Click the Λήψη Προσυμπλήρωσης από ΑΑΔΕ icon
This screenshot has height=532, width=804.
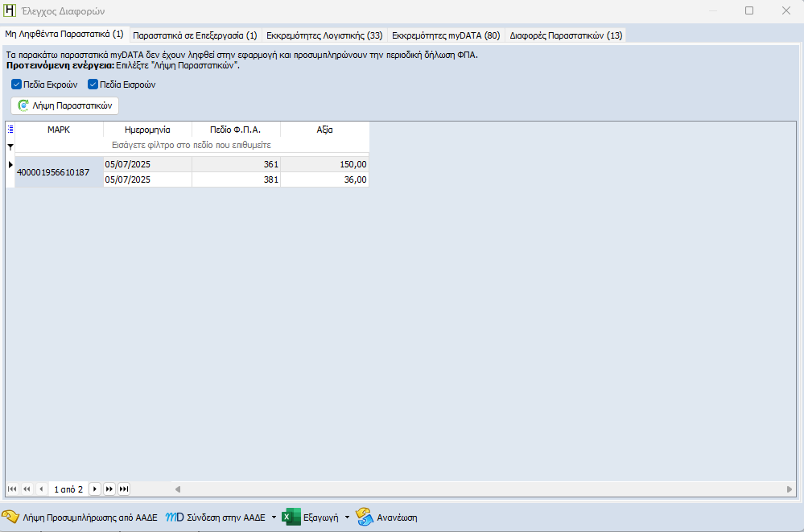pyautogui.click(x=10, y=517)
